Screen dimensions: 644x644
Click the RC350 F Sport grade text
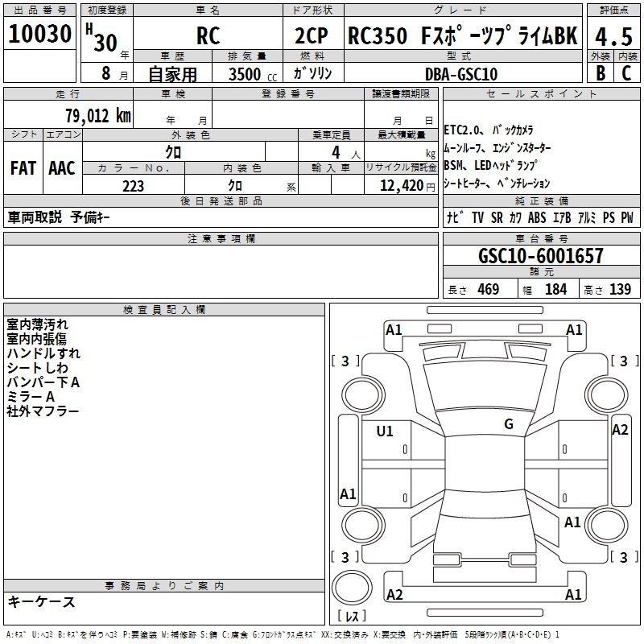[x=462, y=36]
